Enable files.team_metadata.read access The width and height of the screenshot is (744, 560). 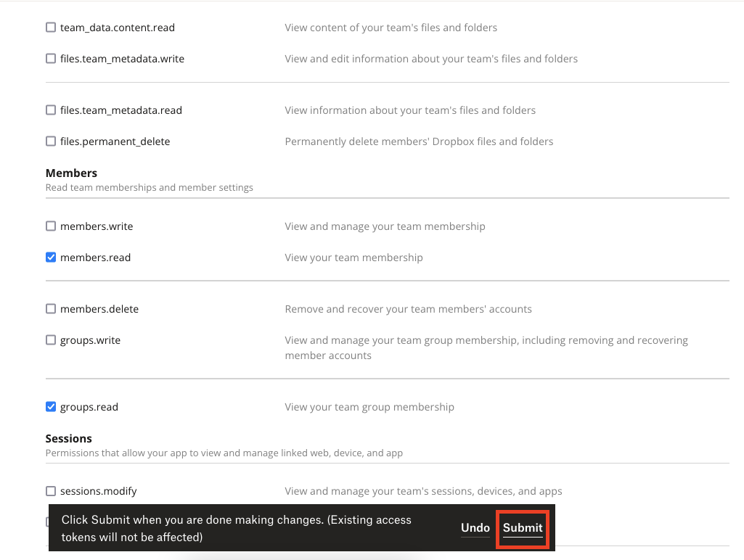[x=51, y=110]
